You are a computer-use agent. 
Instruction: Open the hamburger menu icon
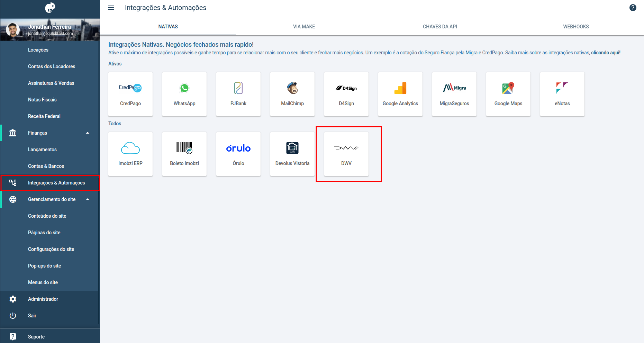coord(111,8)
